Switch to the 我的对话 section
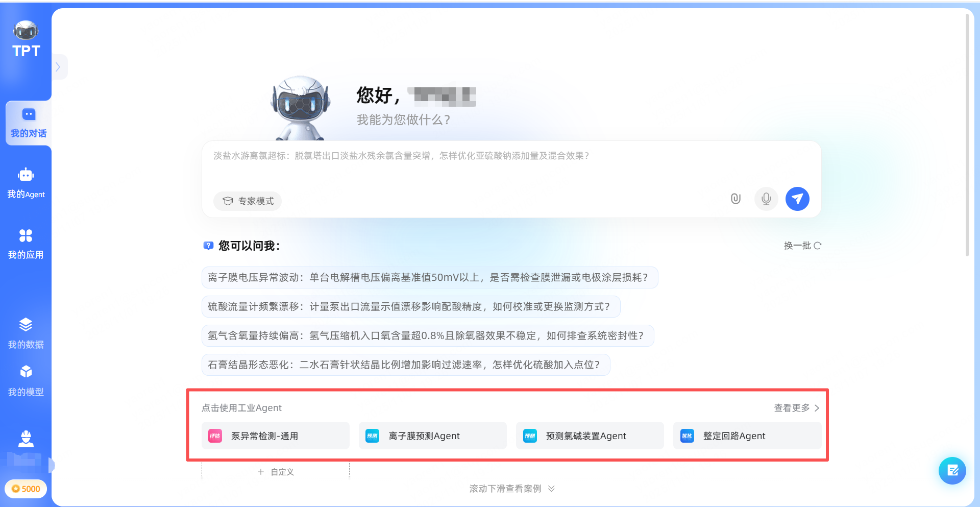Screen dimensions: 980x507 click(x=28, y=123)
